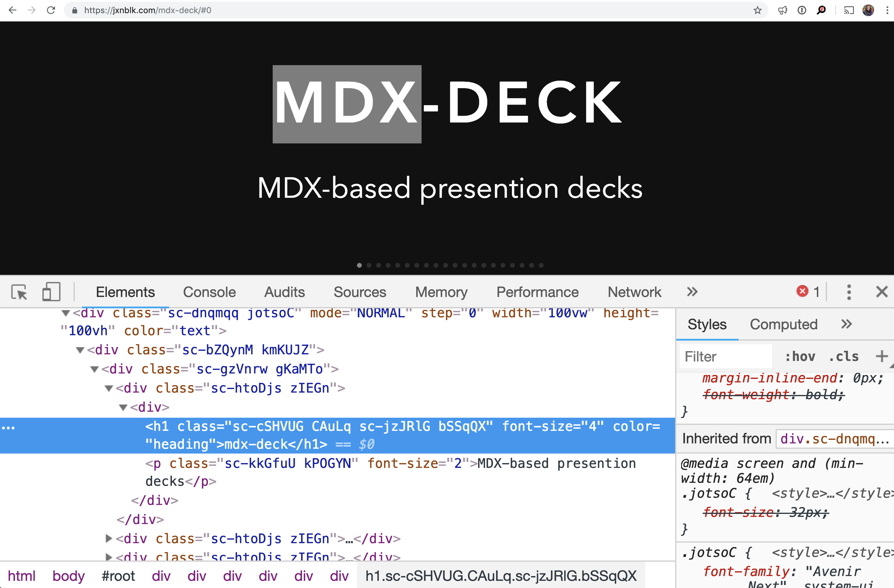Viewport: 894px width, 588px height.
Task: Open the magnifier extension icon
Action: [821, 10]
